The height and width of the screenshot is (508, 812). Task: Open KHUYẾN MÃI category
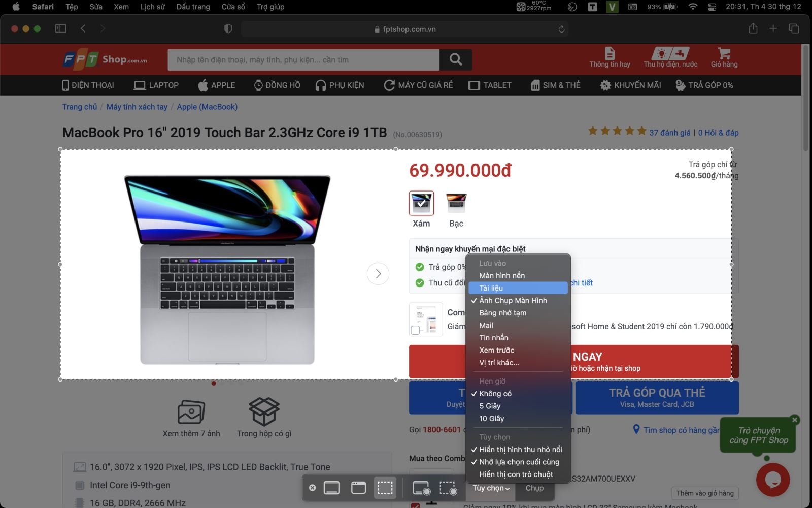[630, 85]
